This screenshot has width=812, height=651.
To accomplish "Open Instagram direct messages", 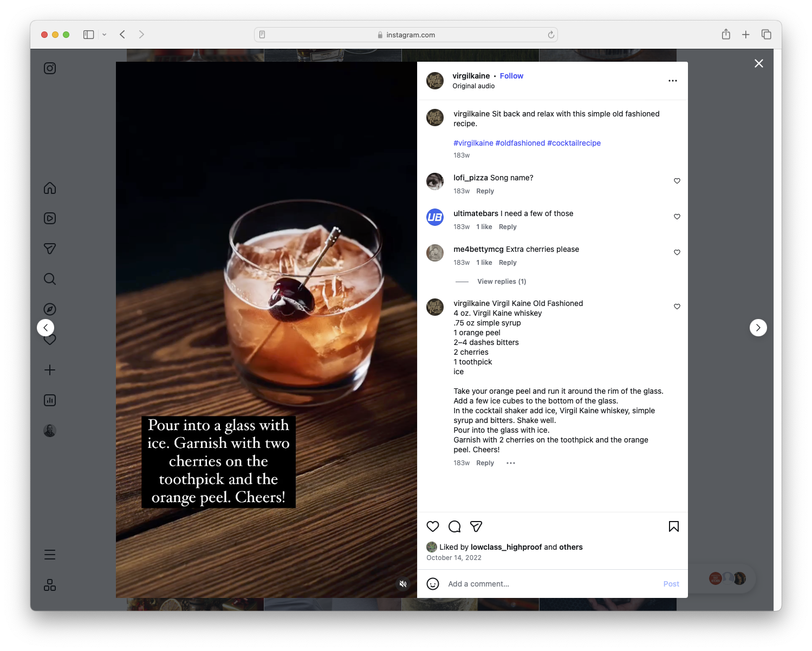I will tap(49, 249).
